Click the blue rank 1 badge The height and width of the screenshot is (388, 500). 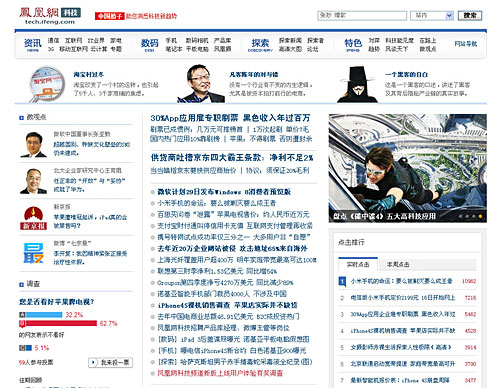342,281
